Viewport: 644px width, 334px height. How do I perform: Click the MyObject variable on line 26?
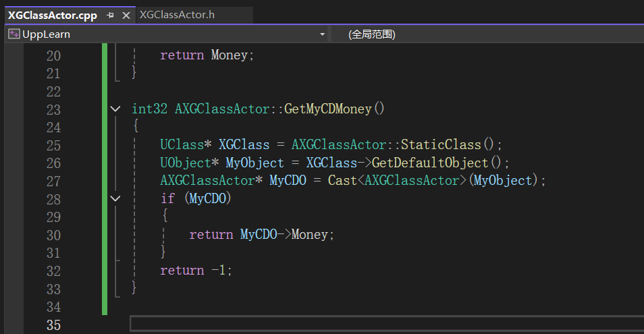click(254, 163)
